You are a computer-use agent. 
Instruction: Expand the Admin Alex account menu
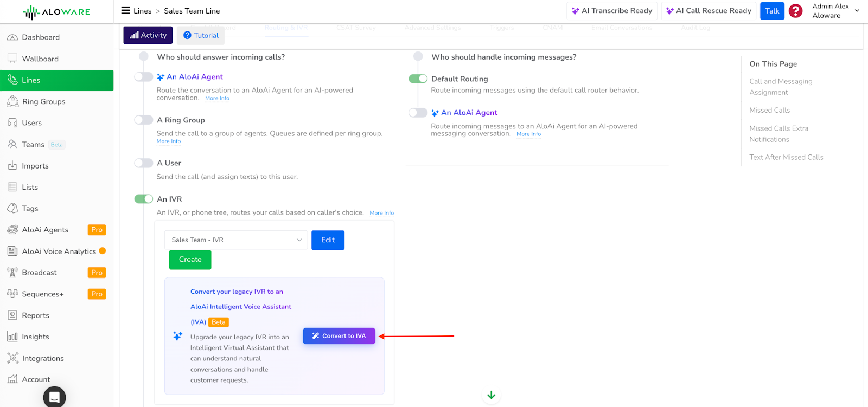point(835,11)
